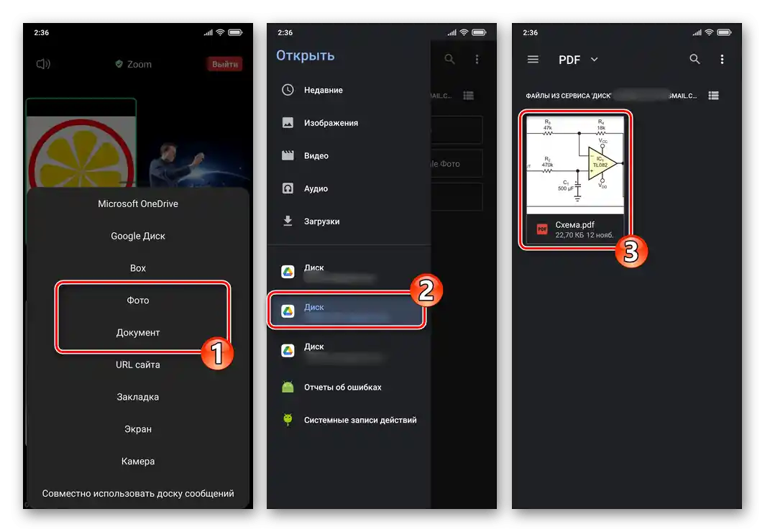Tap Совместно использовать доску сообщений

(x=138, y=493)
